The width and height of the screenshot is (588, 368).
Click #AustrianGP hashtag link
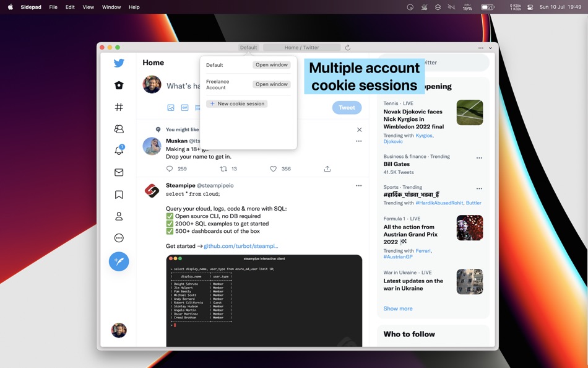(398, 257)
